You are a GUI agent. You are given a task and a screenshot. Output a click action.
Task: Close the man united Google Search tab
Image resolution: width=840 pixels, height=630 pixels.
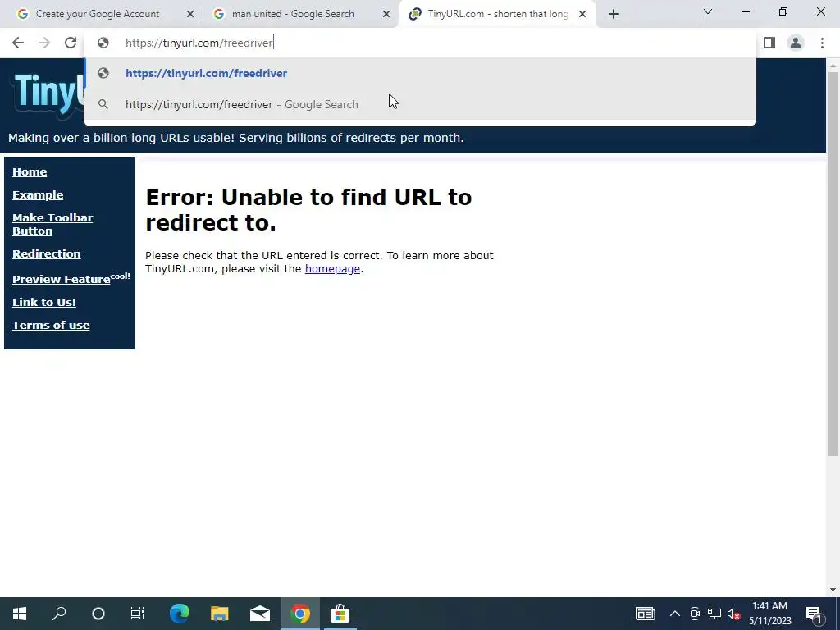pyautogui.click(x=386, y=15)
